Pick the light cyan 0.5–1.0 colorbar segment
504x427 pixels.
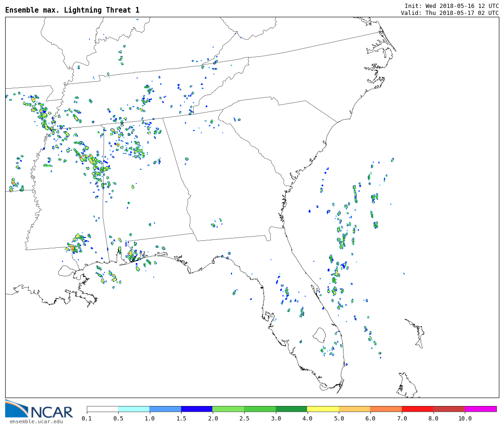pos(134,409)
